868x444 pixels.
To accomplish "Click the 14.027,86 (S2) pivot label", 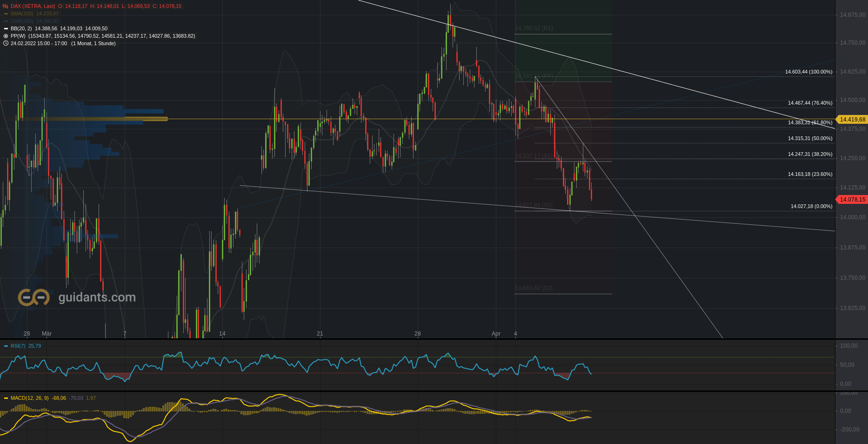I will (534, 205).
